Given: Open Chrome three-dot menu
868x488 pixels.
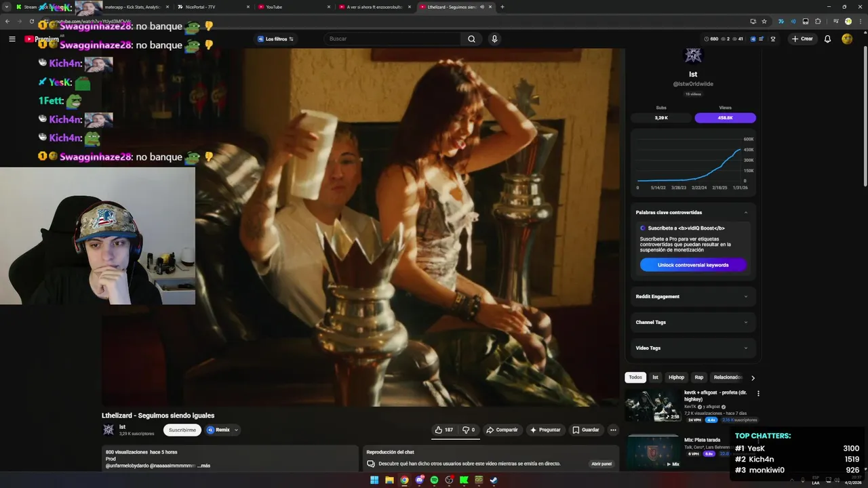Looking at the screenshot, I should pos(860,21).
